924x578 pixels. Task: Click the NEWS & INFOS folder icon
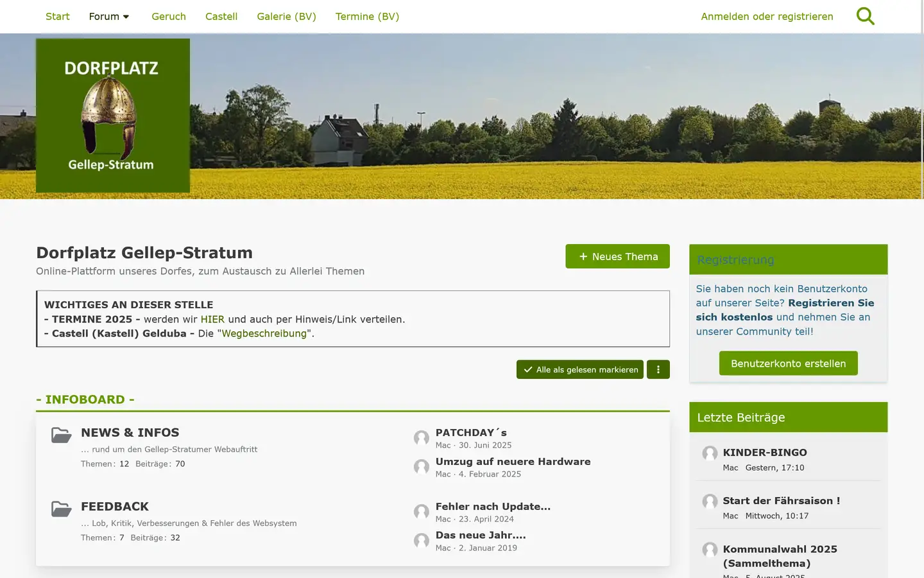tap(61, 435)
